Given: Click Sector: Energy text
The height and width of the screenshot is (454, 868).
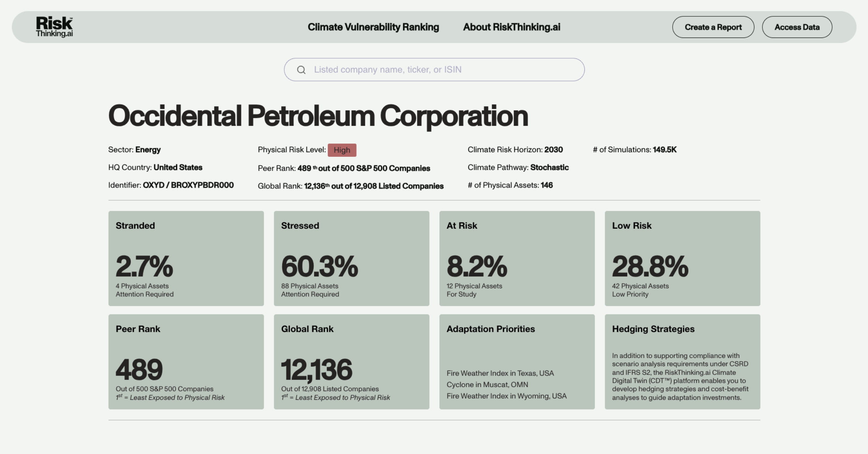Looking at the screenshot, I should point(134,150).
